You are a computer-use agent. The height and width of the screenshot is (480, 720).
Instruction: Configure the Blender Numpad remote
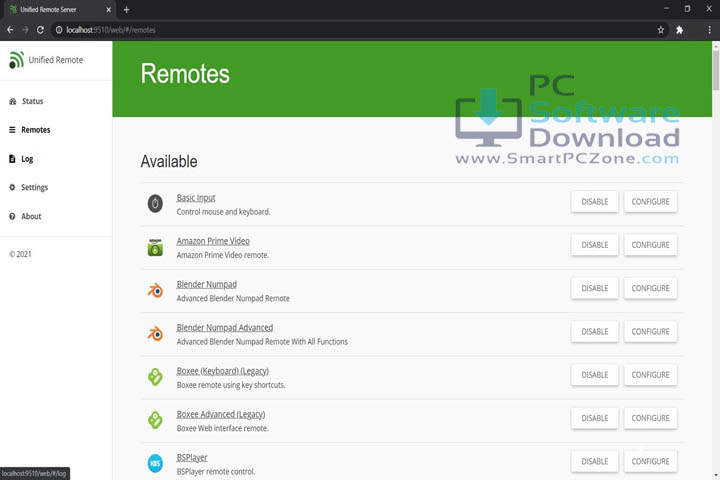[650, 288]
